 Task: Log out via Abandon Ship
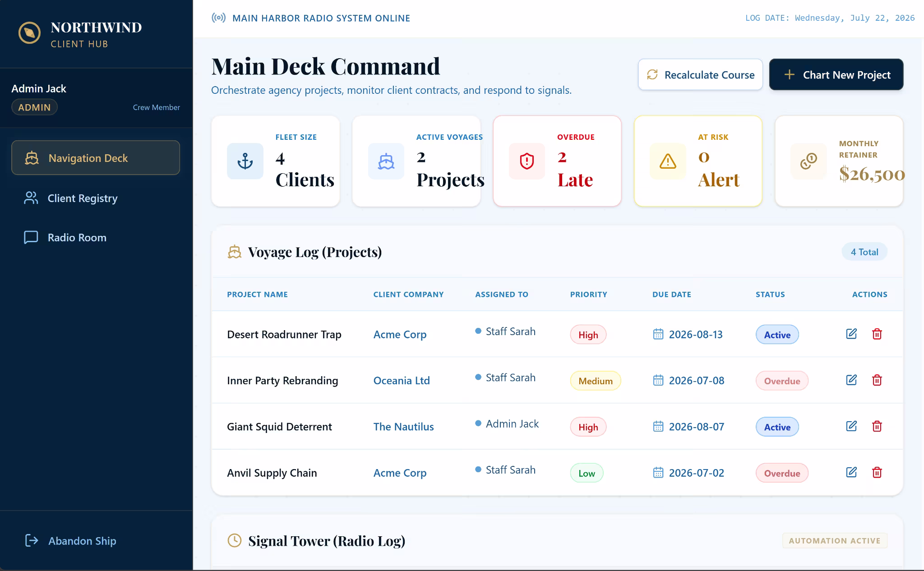[71, 540]
